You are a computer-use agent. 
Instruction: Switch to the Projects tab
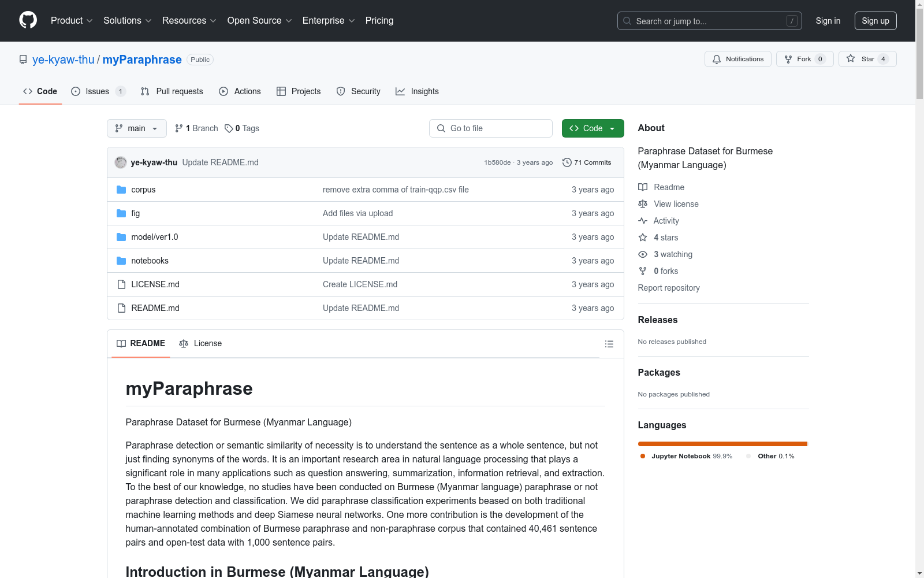point(299,91)
